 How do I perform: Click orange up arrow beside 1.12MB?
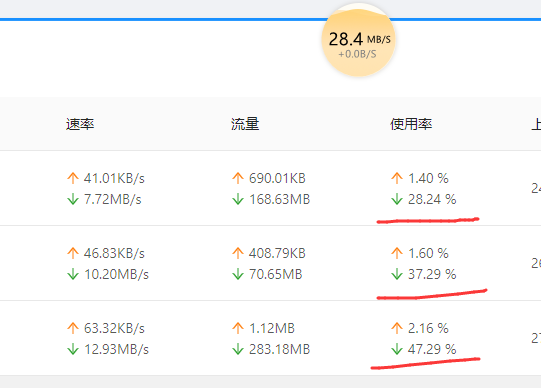(238, 328)
